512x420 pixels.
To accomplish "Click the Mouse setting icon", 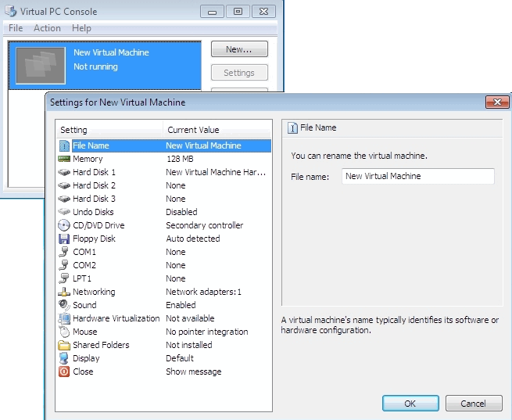I will point(64,332).
